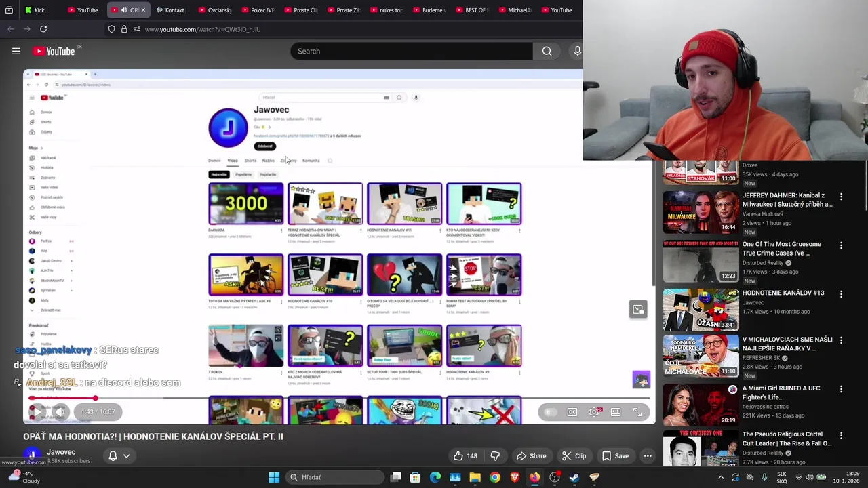Seek using the video progress bar
The width and height of the screenshot is (868, 488).
339,398
